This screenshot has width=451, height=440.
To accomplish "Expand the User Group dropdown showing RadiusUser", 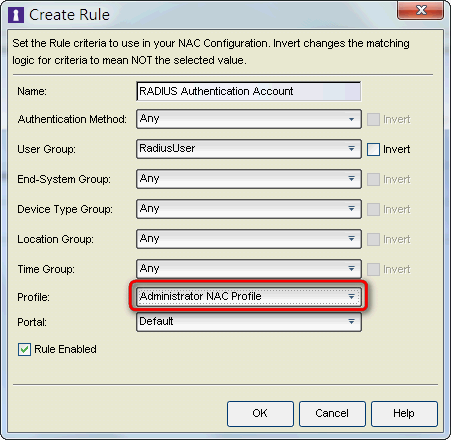I will point(249,149).
